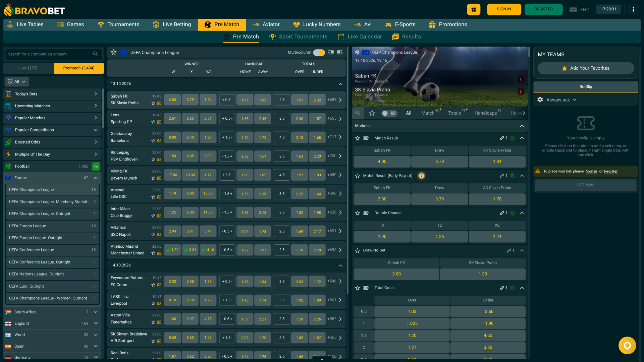644x362 pixels.
Task: Switch to Live (272) tab
Action: click(x=29, y=68)
